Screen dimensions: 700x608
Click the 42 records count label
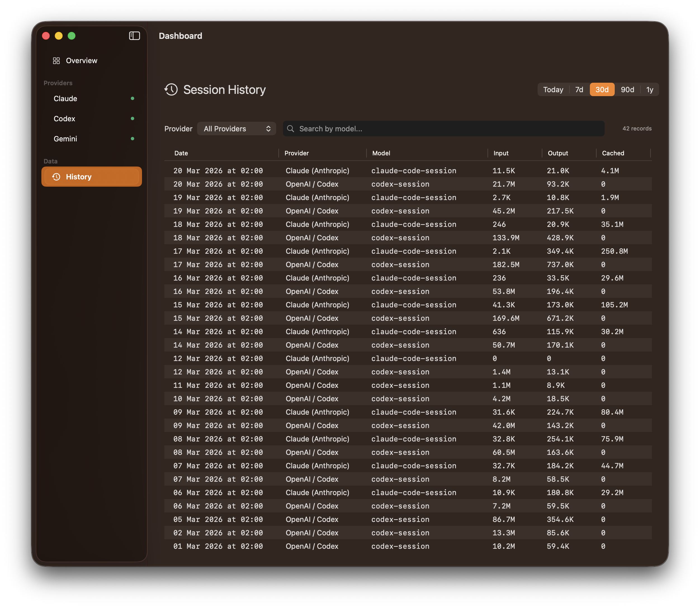(637, 129)
